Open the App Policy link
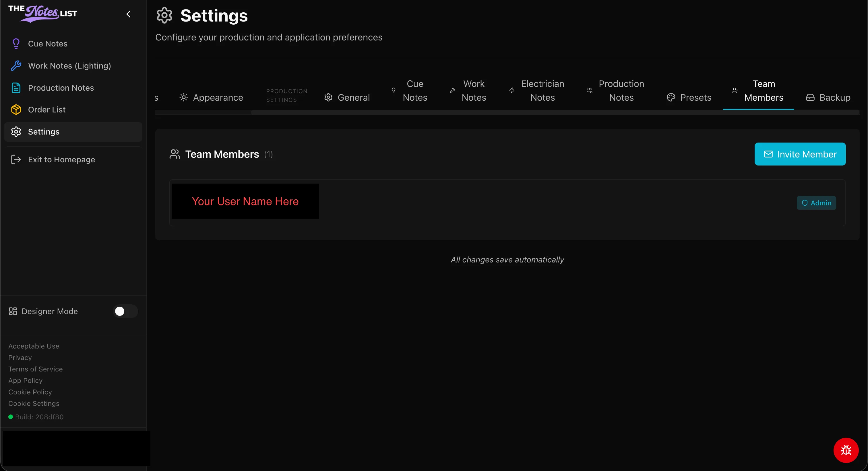 click(x=25, y=380)
